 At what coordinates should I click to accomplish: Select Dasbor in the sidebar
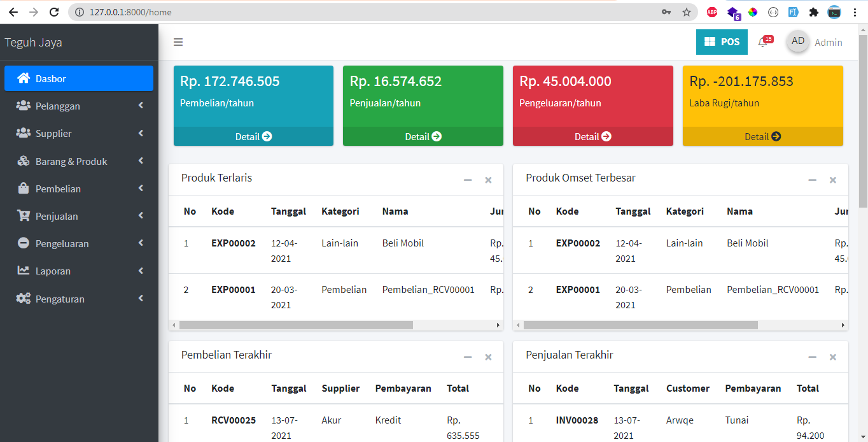(x=79, y=78)
